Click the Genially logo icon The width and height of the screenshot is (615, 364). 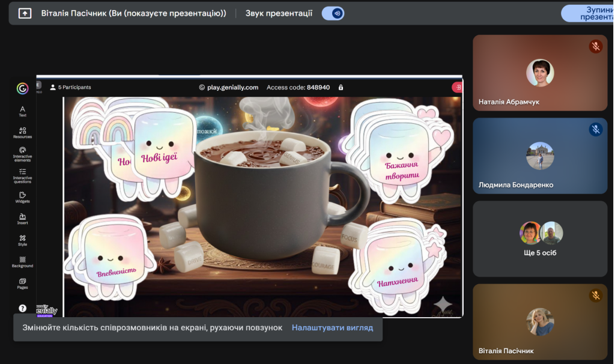pyautogui.click(x=22, y=88)
